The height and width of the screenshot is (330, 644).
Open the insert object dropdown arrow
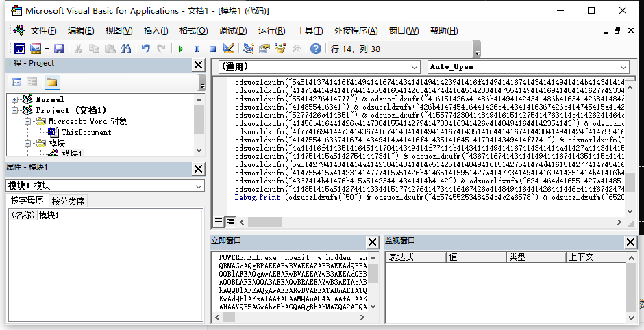tap(47, 49)
